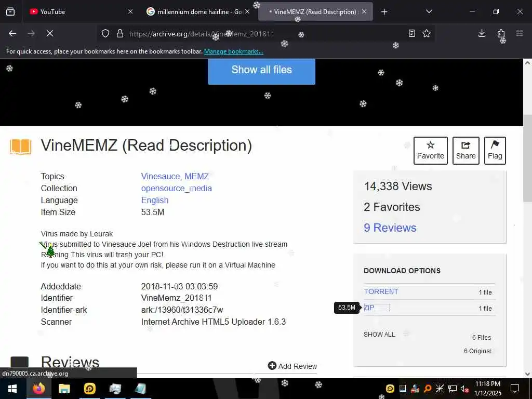Open the opensource_media collection link

(177, 188)
